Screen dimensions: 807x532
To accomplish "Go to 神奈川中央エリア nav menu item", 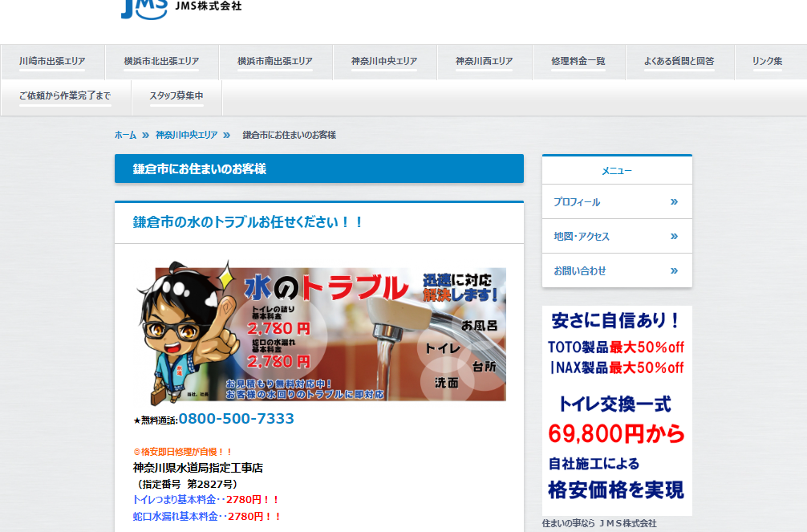I will pos(384,61).
